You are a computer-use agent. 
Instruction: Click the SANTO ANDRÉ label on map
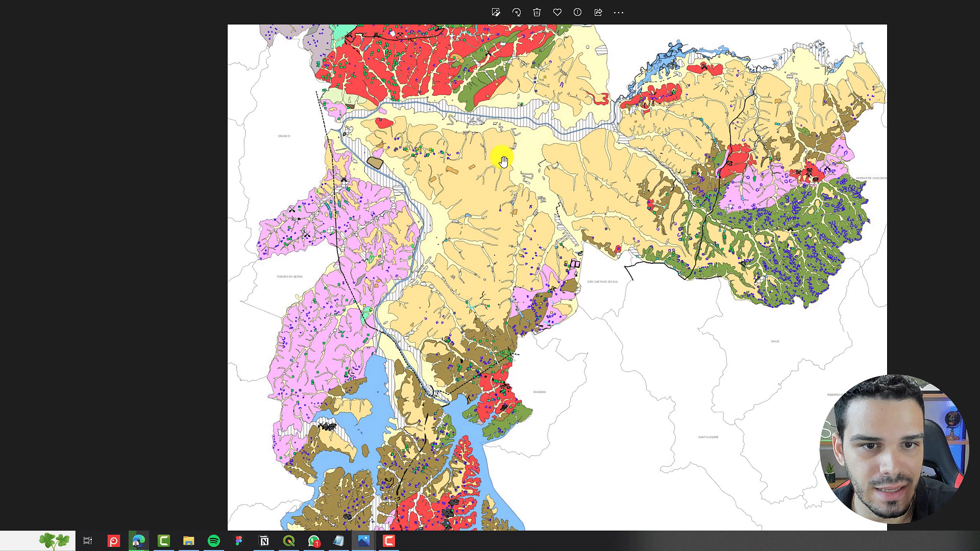(x=708, y=437)
